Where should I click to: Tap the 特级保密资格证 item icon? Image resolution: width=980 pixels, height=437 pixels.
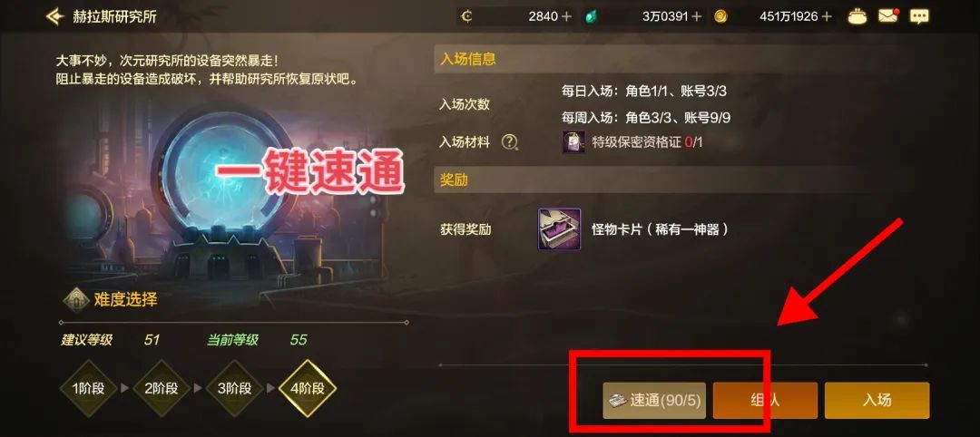(x=573, y=142)
